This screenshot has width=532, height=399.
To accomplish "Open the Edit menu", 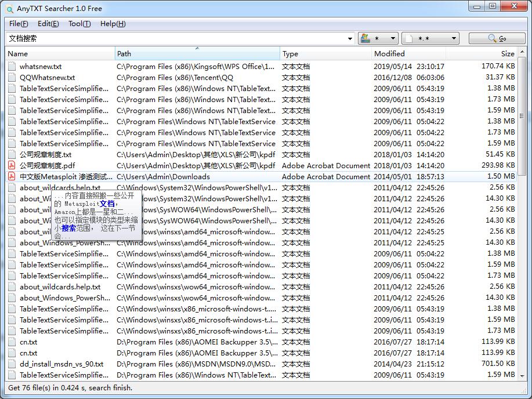I will tap(48, 24).
